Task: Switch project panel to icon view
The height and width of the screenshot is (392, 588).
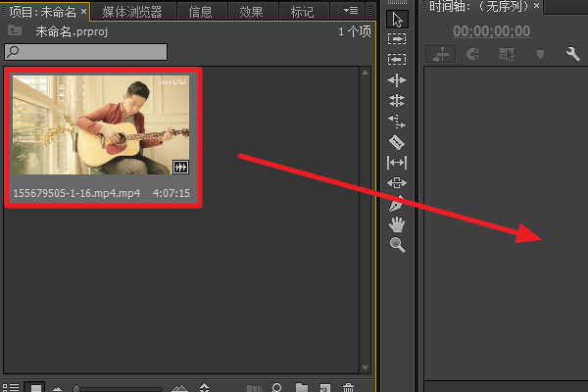Action: (x=35, y=387)
